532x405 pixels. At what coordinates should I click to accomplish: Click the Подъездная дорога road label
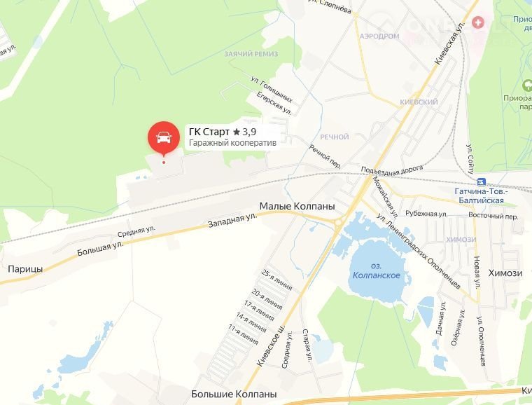392,170
